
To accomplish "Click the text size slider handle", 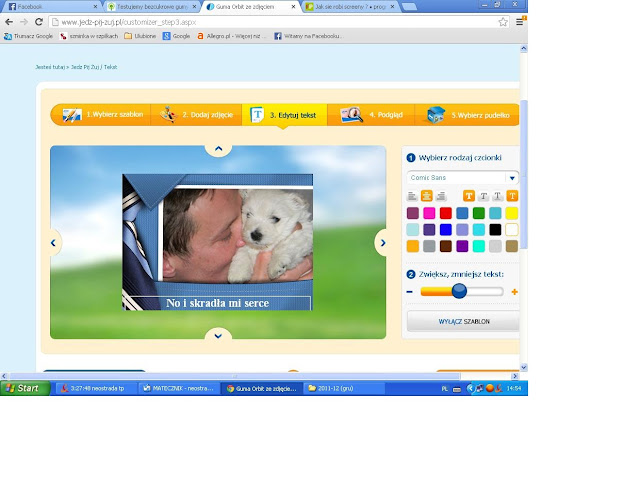I will click(459, 291).
